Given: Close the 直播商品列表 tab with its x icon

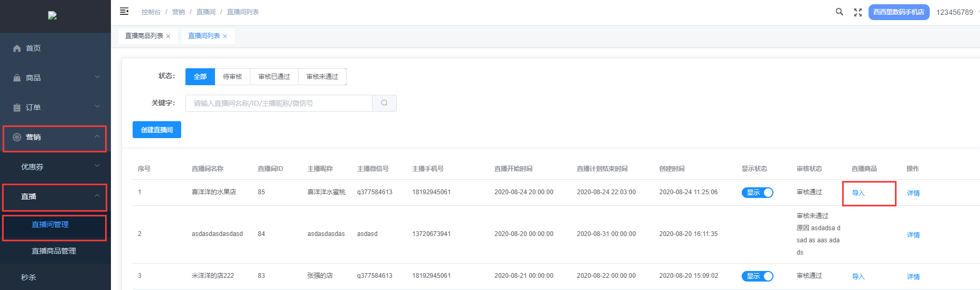Looking at the screenshot, I should click(x=169, y=37).
